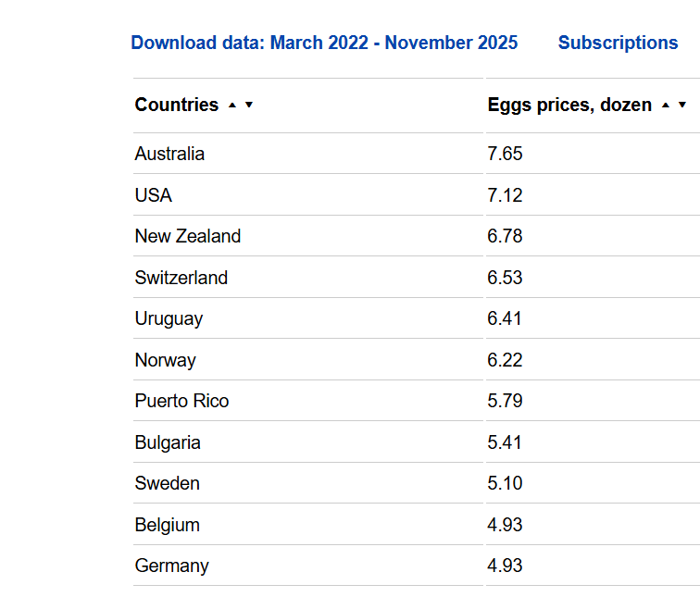
Task: Select Norway in the countries list
Action: [x=166, y=360]
